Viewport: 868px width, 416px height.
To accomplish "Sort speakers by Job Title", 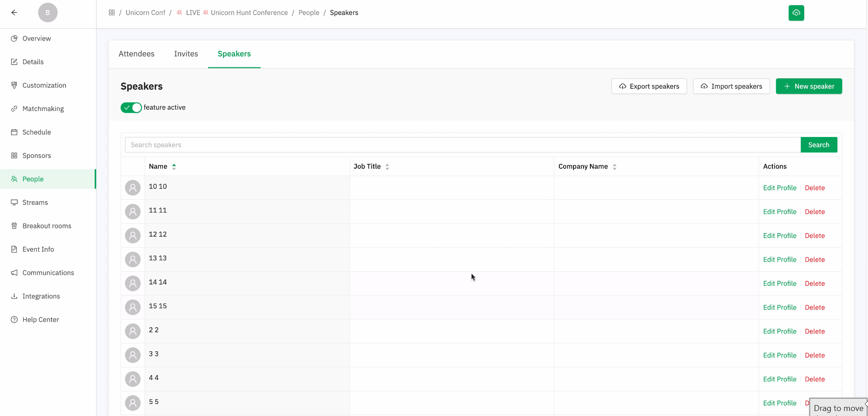I will [x=386, y=167].
